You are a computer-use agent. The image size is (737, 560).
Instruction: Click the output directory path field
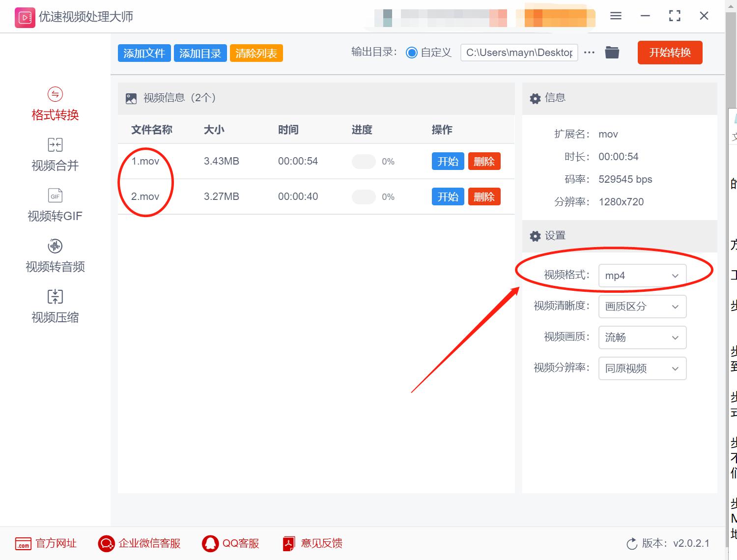pyautogui.click(x=519, y=52)
